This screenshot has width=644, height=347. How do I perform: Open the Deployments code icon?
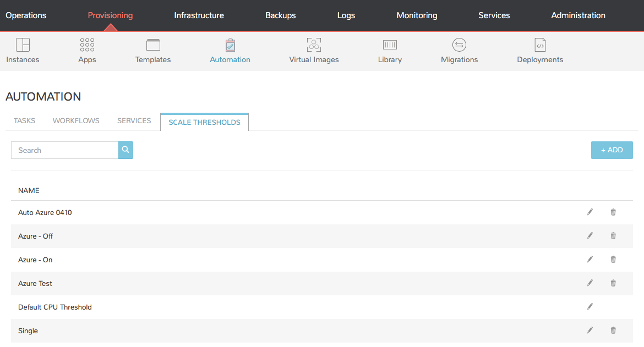coord(540,45)
